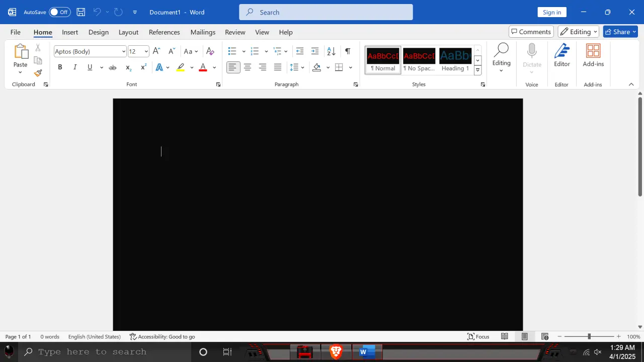Viewport: 644px width, 362px height.
Task: Toggle paragraph marks pilcrow display
Action: tap(348, 51)
